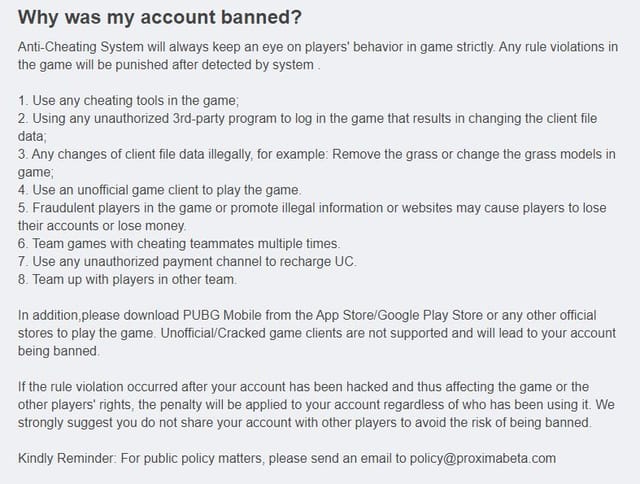Click the 'being banned.' text ending the download paragraph
This screenshot has height=484, width=640.
point(59,351)
